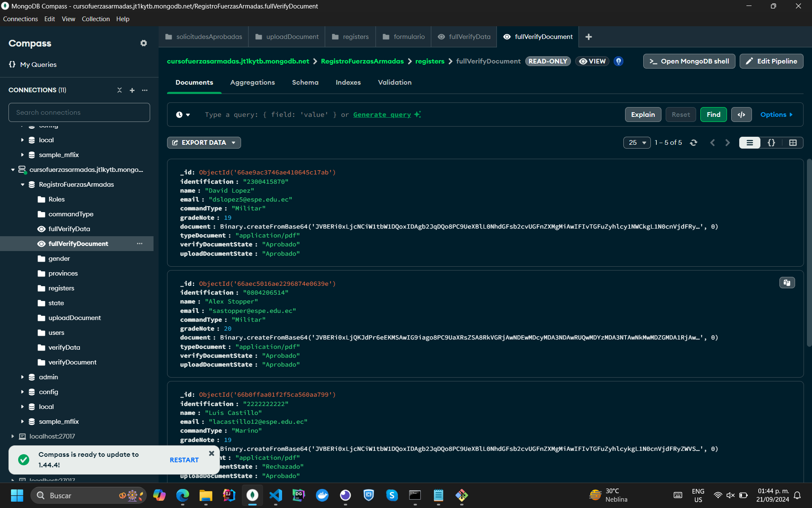
Task: Expand the lower config database
Action: (22, 392)
